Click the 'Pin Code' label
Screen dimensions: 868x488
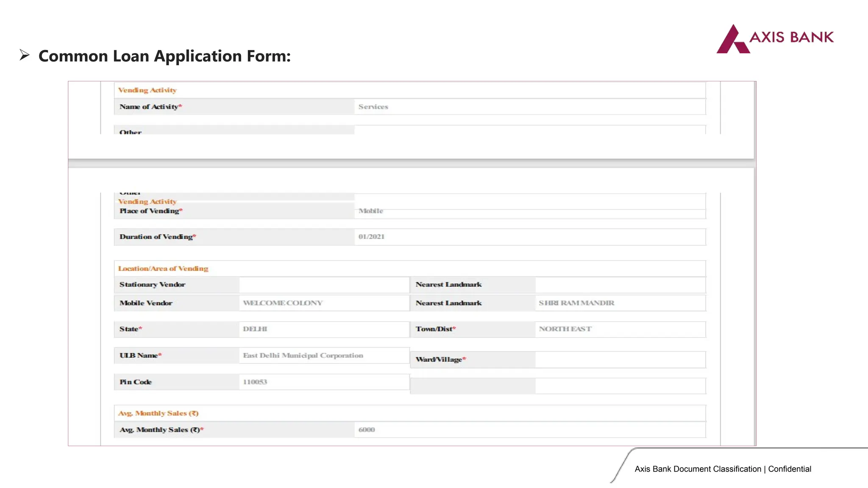[135, 382]
